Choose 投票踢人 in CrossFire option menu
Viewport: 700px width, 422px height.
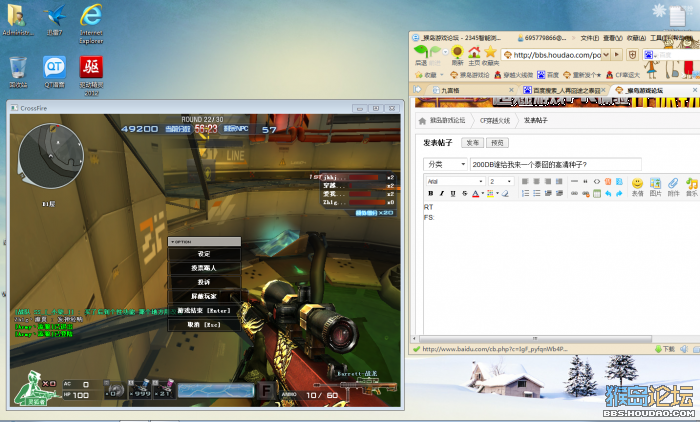tap(204, 268)
